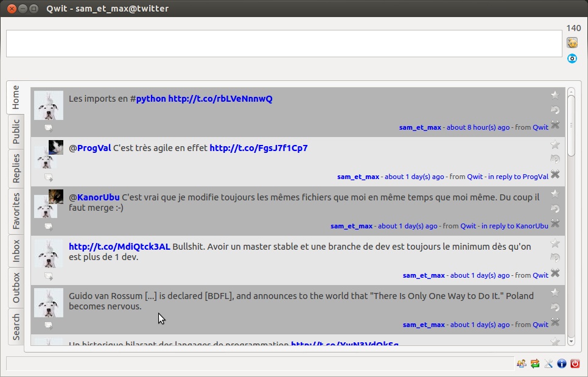Viewport: 588px width, 377px height.
Task: Retweet icon under avatar of '#python' tweet
Action: (x=48, y=128)
